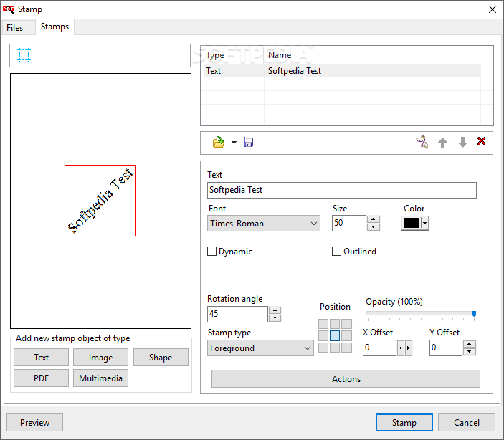Click the DNA-style tool icon in the stamp toolbar
The image size is (504, 440).
coord(422,142)
